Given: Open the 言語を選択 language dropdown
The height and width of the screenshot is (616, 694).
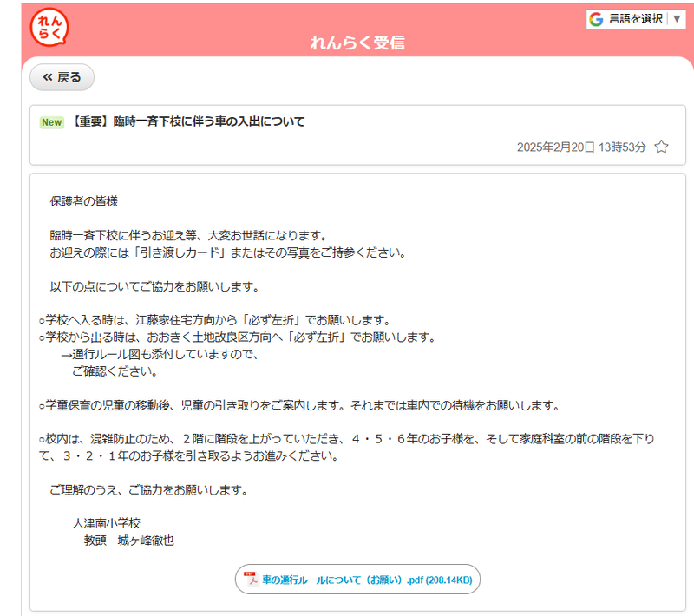Looking at the screenshot, I should (635, 19).
